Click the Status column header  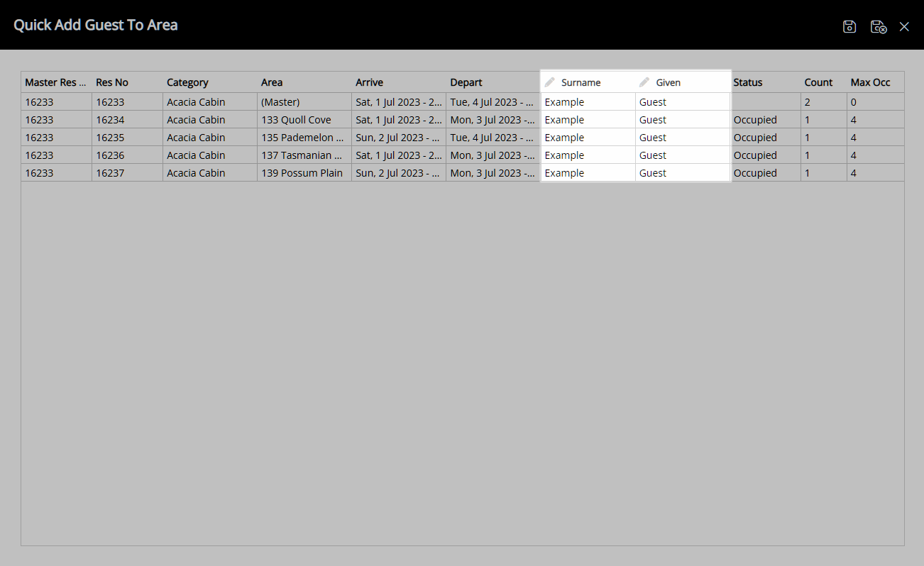pyautogui.click(x=765, y=82)
